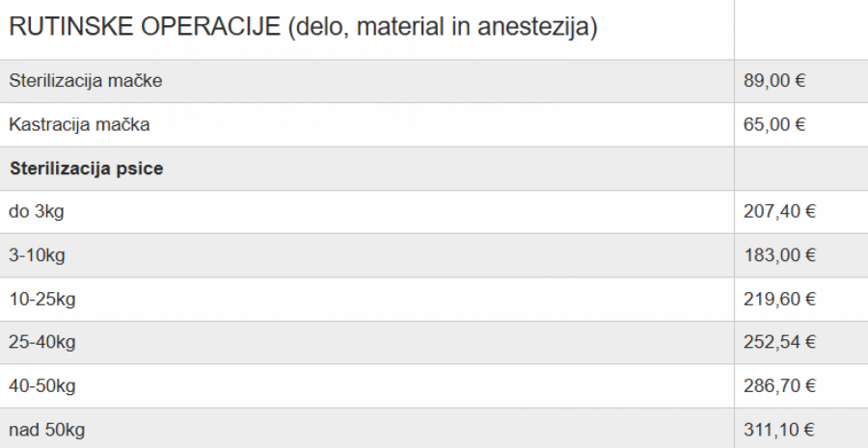Click the 89,00 € price cell
Image resolution: width=868 pixels, height=448 pixels.
[773, 81]
